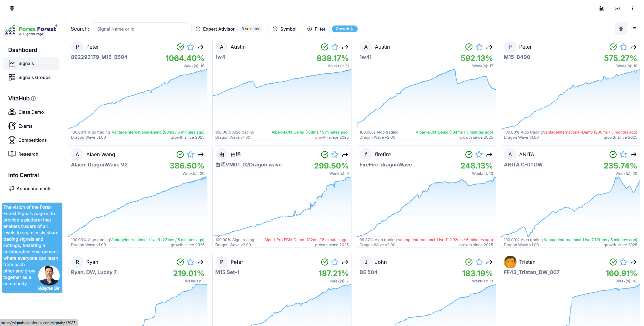Click star icon on FF43_Tristan_DW_007 card
The height and width of the screenshot is (326, 644).
coord(623,262)
